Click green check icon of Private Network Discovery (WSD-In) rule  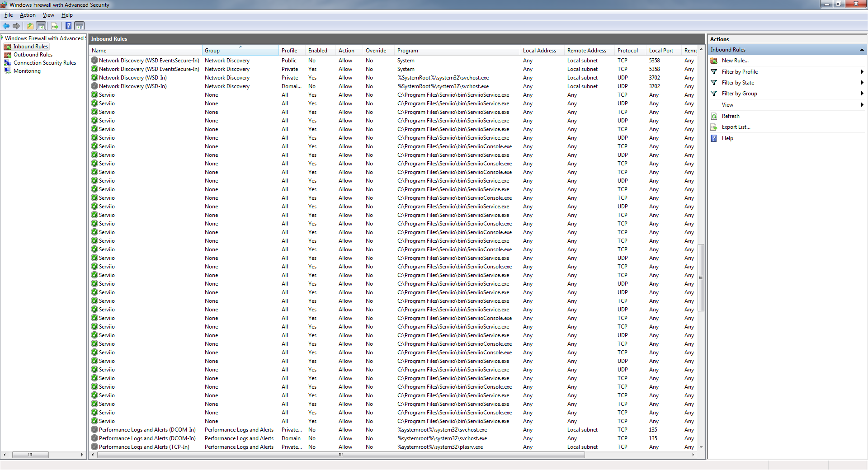pyautogui.click(x=94, y=77)
